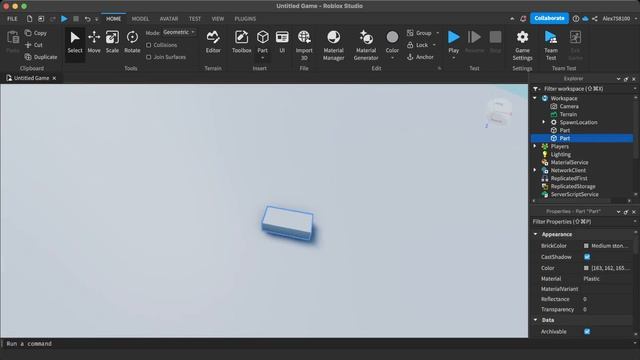Close the Untitled Game document tab
Screen dimensions: 640x360
(54, 78)
